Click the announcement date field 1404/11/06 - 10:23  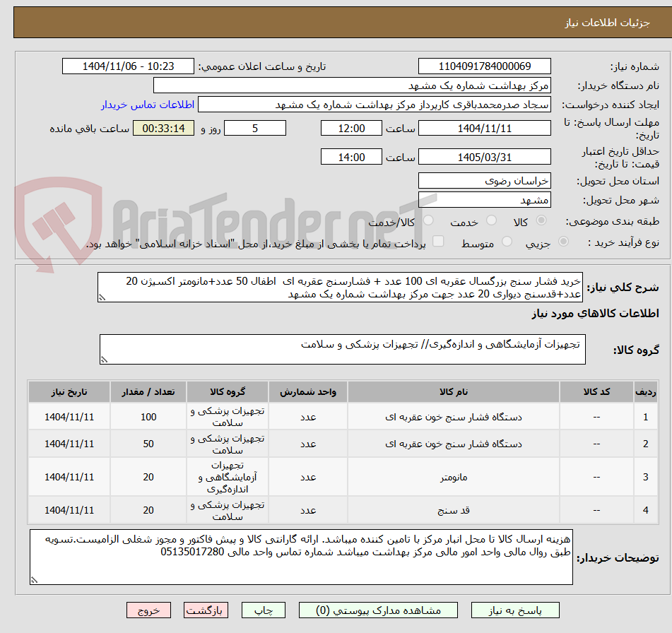click(128, 66)
